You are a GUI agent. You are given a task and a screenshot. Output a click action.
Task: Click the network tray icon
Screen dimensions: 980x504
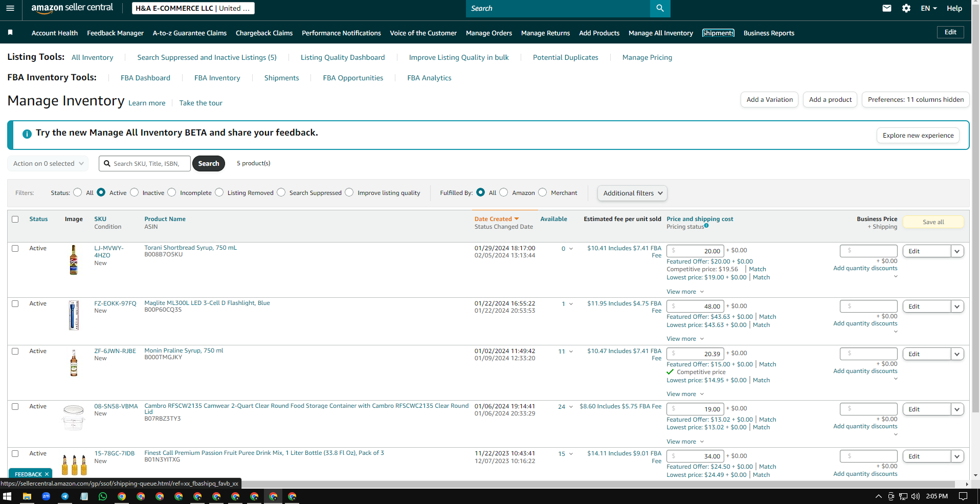tap(903, 496)
